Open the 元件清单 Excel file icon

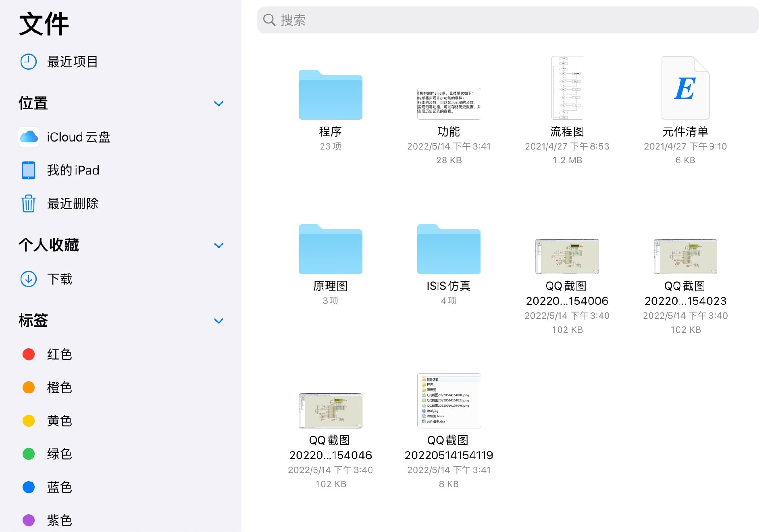[685, 88]
